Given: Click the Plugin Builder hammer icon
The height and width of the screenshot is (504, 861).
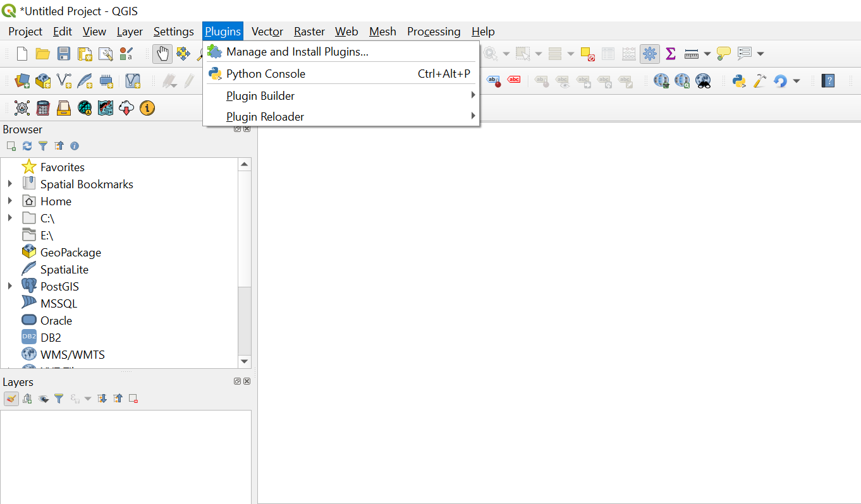Looking at the screenshot, I should pos(760,81).
